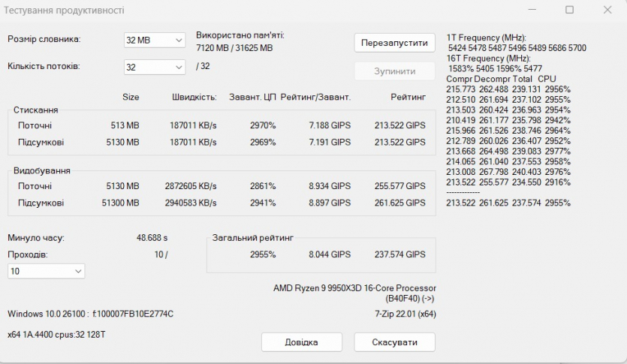Cancel the benchmark via Скасувати
The height and width of the screenshot is (364, 627).
point(394,341)
